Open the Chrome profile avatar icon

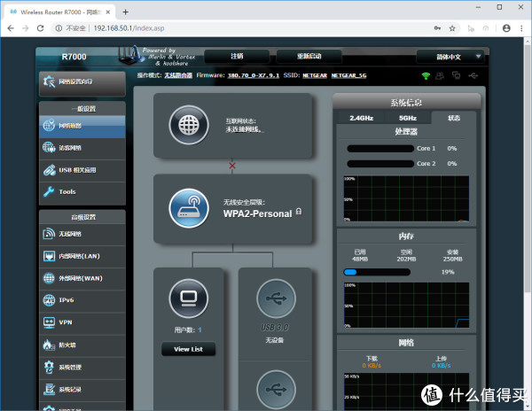click(506, 28)
